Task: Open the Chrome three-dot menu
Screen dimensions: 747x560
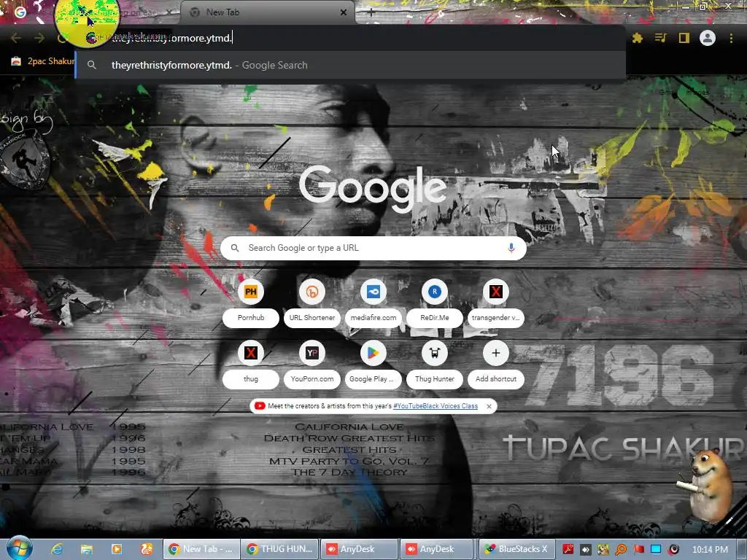Action: coord(731,38)
